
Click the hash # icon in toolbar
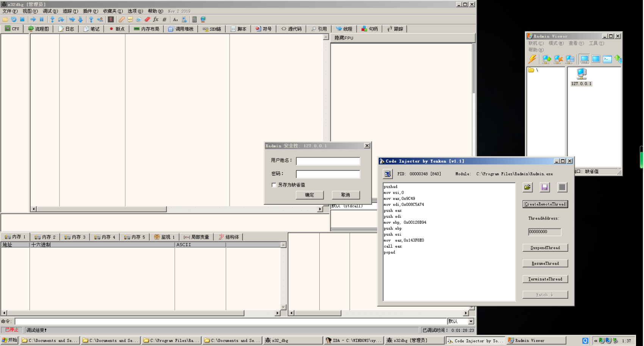pos(164,19)
